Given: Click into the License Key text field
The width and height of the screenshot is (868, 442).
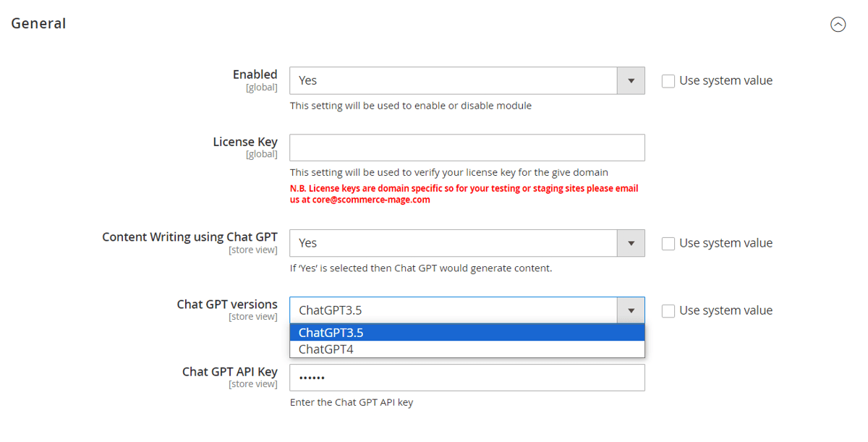Looking at the screenshot, I should click(x=467, y=148).
